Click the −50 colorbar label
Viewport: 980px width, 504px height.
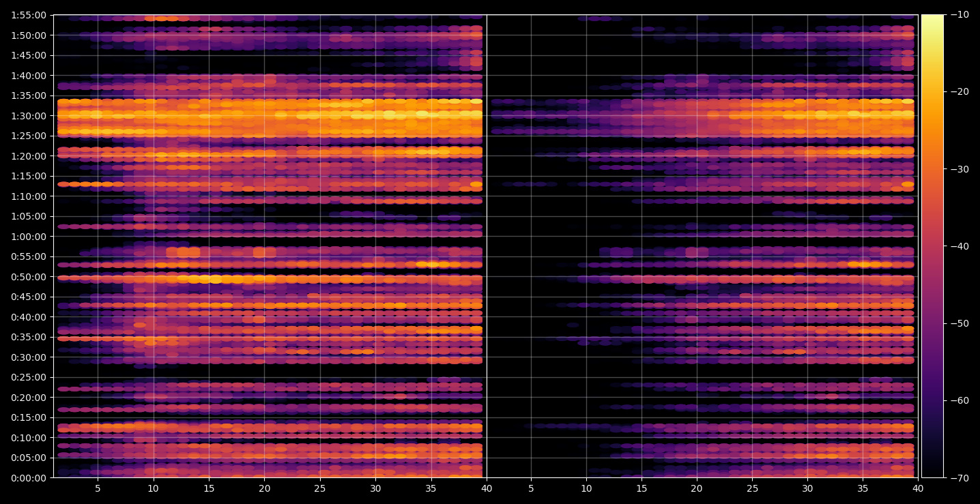point(960,323)
